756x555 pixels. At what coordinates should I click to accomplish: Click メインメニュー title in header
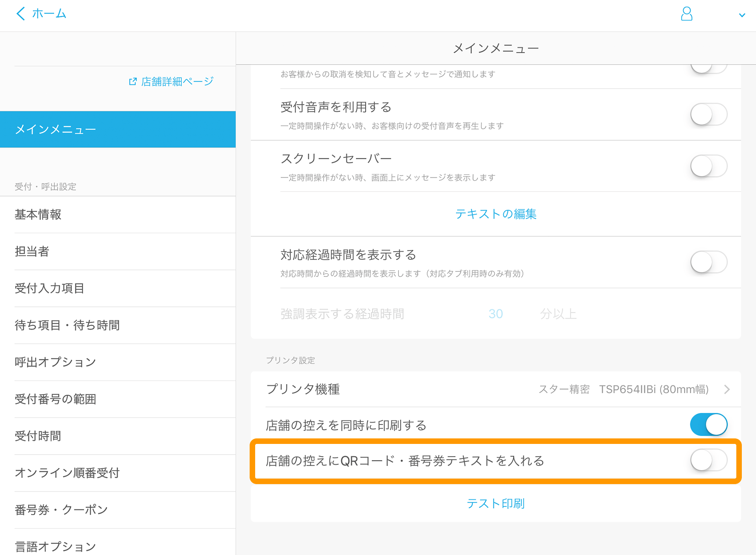tap(496, 48)
